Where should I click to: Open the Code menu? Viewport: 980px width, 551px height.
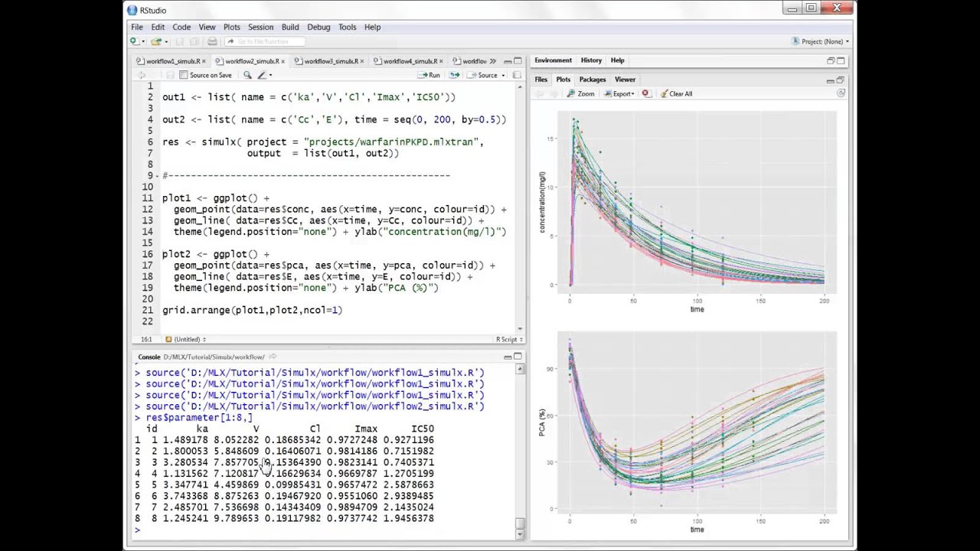click(x=181, y=27)
